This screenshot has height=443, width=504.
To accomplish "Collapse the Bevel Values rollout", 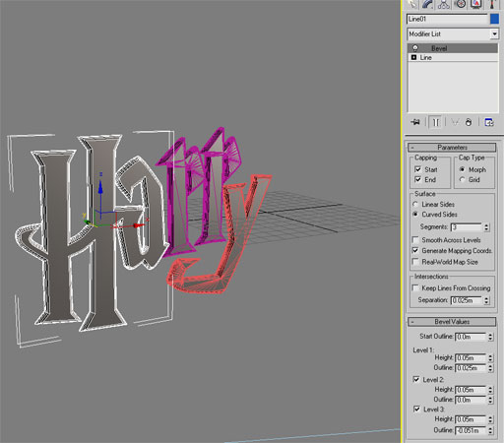I will click(452, 322).
